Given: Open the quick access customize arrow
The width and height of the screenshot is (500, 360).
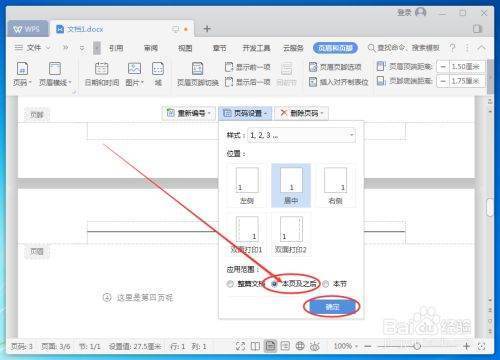Looking at the screenshot, I should pyautogui.click(x=82, y=48).
